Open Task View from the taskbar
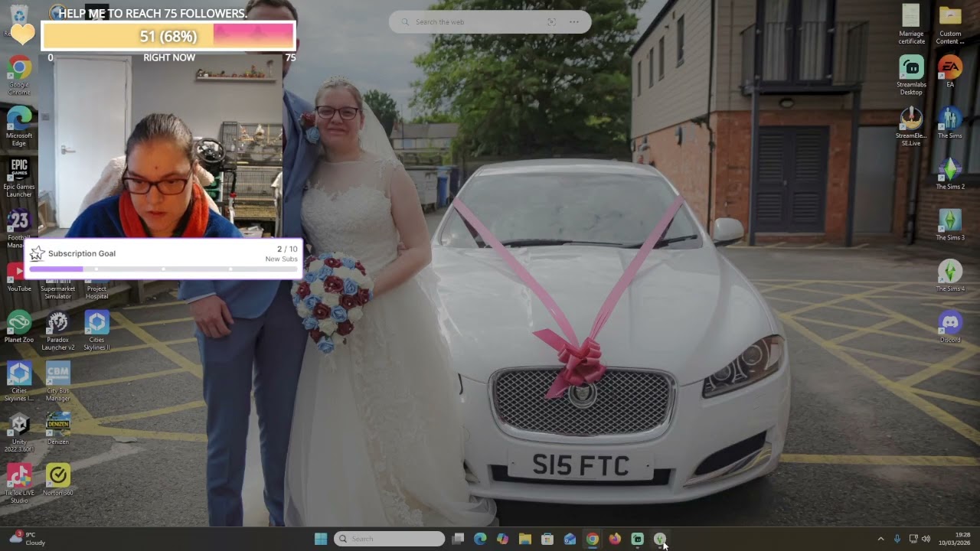This screenshot has height=551, width=980. (x=458, y=539)
